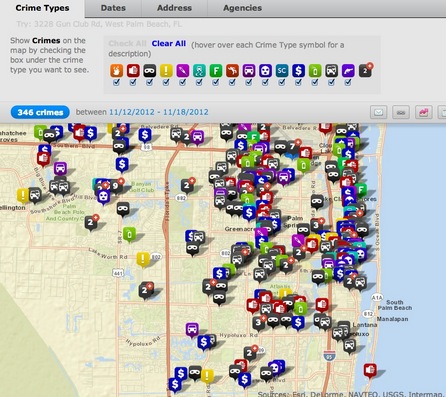Open the Agencies tab

pyautogui.click(x=242, y=8)
